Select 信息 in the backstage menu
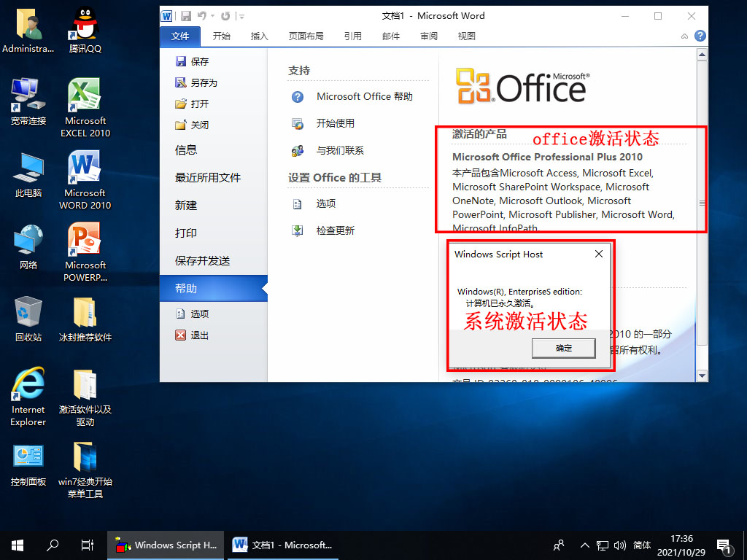The width and height of the screenshot is (747, 560). pyautogui.click(x=186, y=150)
